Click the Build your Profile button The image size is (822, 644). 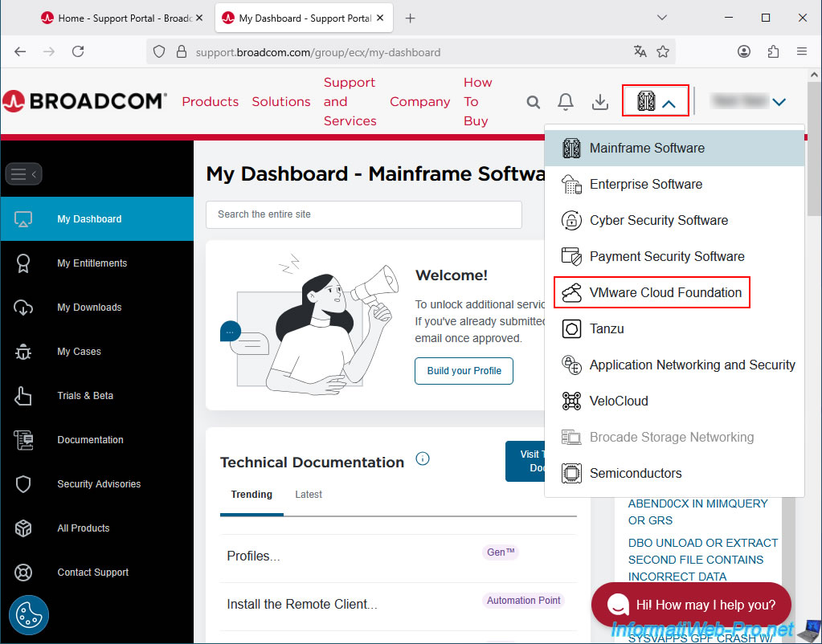point(464,371)
